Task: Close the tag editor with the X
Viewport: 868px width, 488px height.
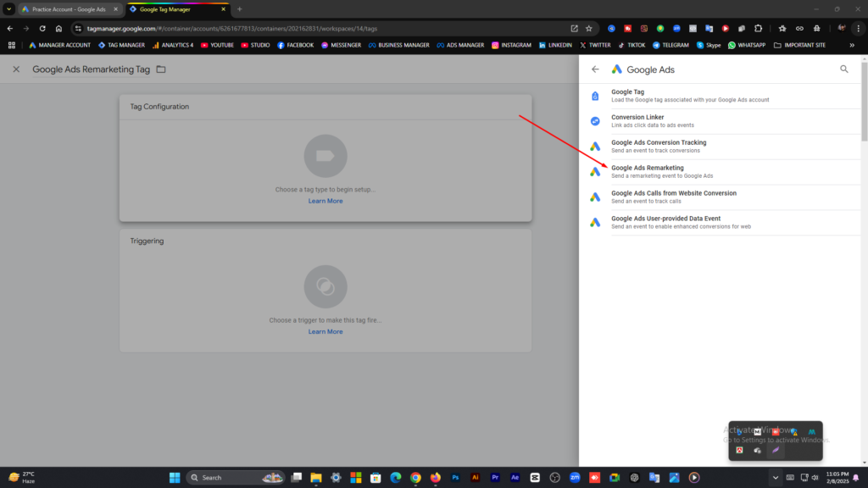Action: (x=16, y=69)
